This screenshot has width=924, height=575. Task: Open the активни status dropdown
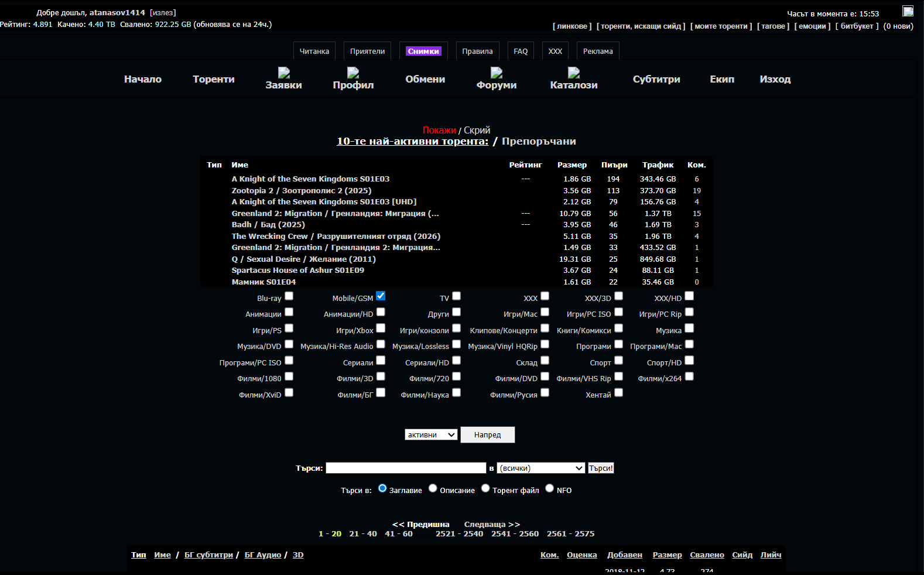[431, 435]
